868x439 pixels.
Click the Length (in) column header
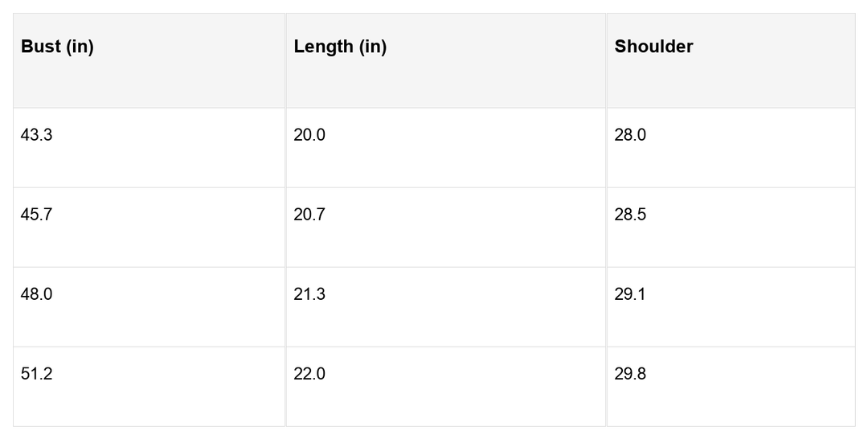click(340, 47)
